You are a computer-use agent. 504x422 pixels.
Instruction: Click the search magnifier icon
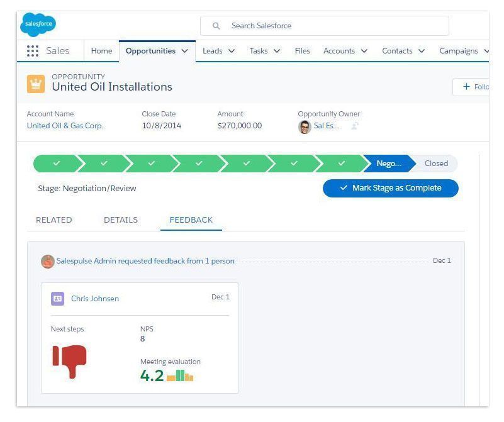tap(216, 26)
